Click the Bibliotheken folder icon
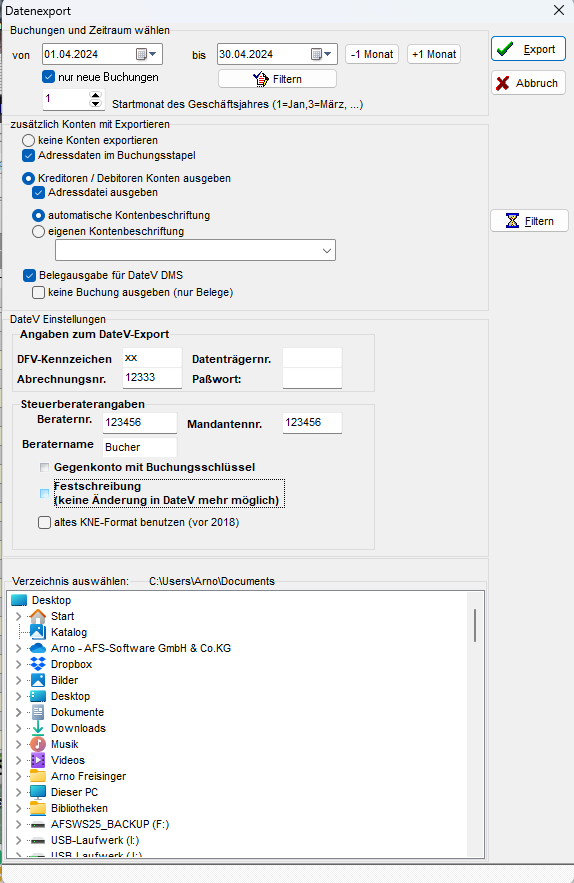 [38, 808]
